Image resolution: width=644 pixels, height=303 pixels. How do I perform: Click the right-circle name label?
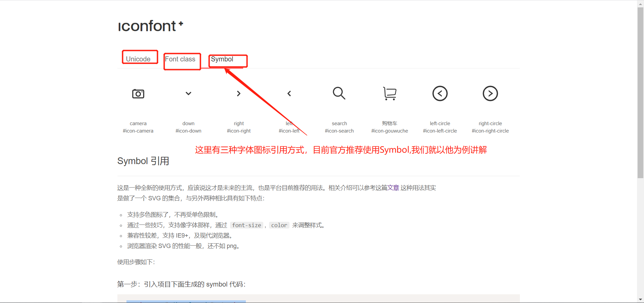[490, 123]
